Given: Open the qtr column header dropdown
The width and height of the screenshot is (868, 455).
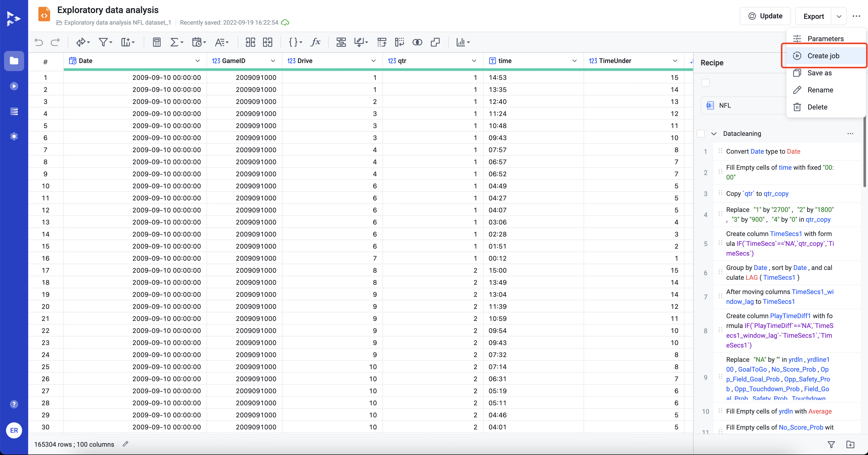Looking at the screenshot, I should (474, 61).
